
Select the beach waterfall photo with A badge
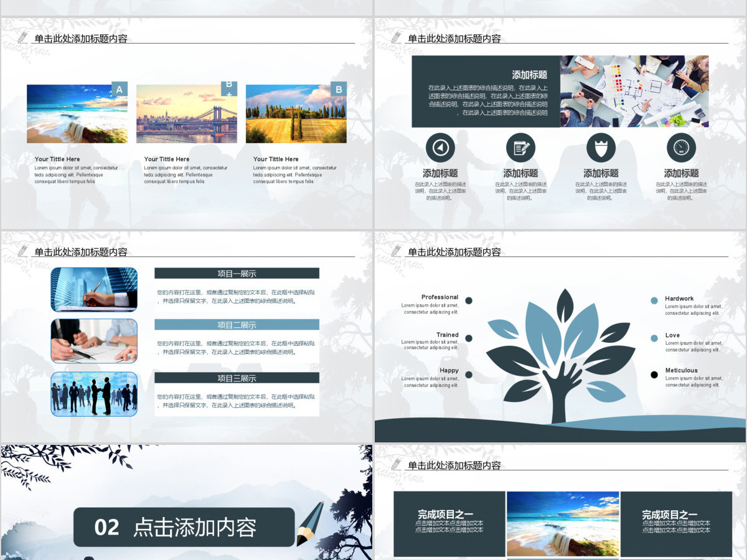[77, 114]
